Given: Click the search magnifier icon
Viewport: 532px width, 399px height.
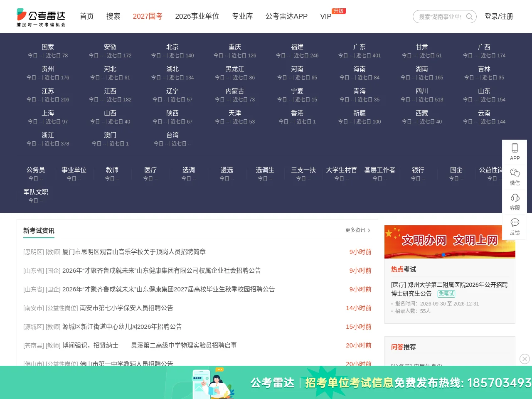Looking at the screenshot, I should click(469, 17).
